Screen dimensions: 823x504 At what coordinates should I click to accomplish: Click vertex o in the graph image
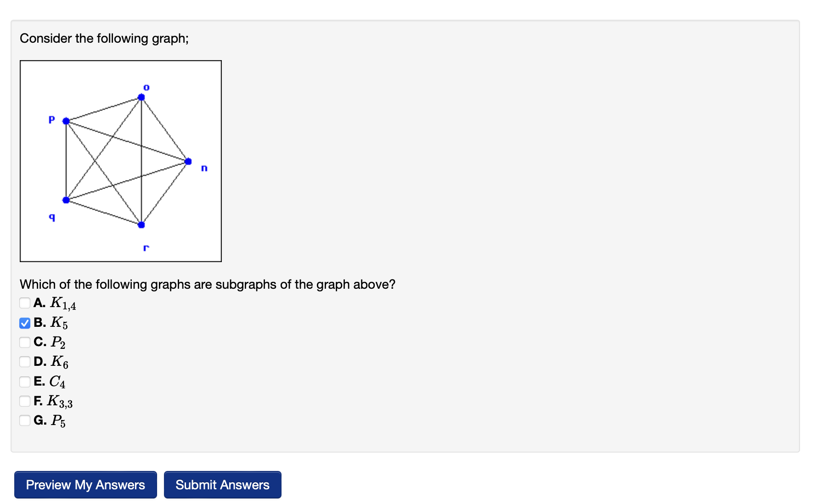click(141, 97)
